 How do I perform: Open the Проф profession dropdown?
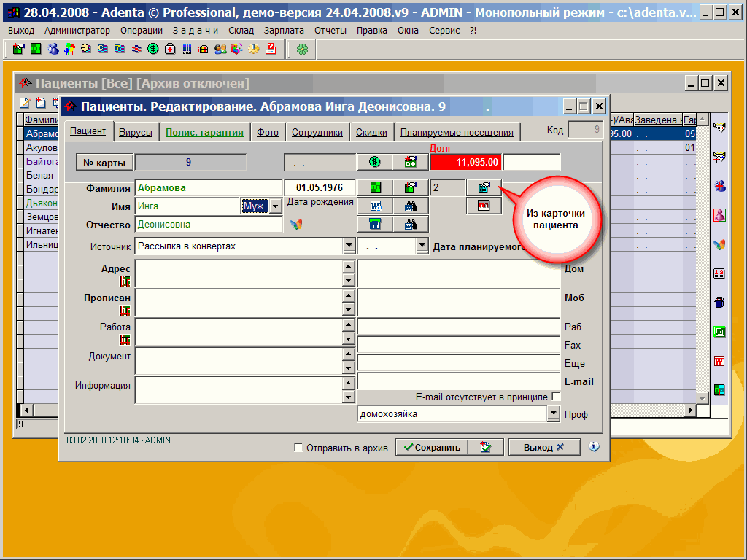pos(553,414)
